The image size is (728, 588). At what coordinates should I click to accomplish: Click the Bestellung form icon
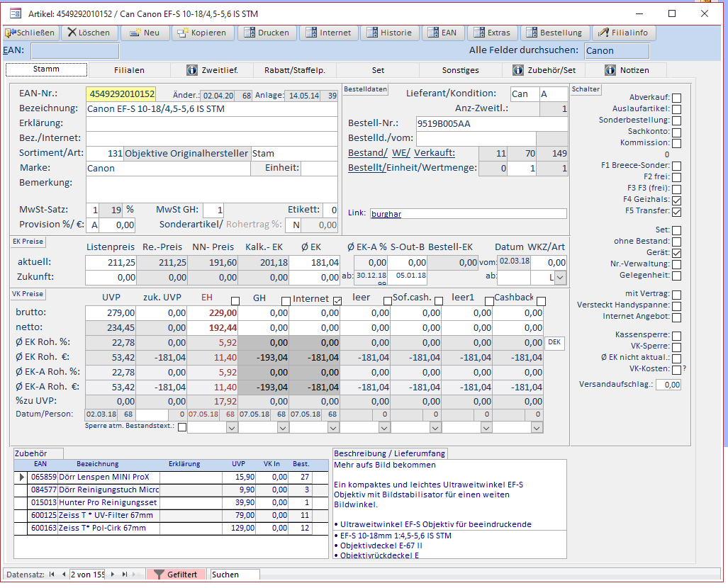click(532, 33)
